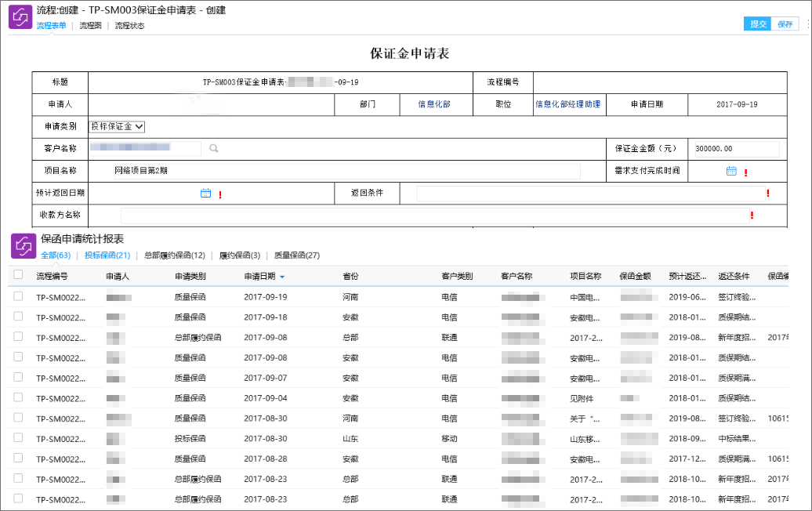Click the purple workflow icon beside the form title
This screenshot has width=812, height=511.
tap(20, 16)
